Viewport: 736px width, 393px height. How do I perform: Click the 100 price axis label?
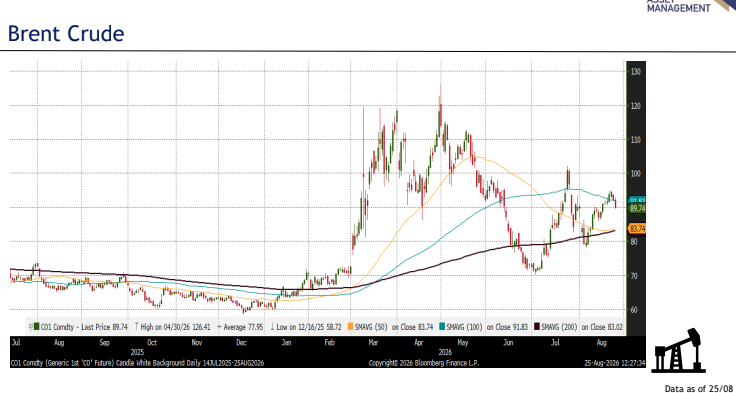coord(636,173)
